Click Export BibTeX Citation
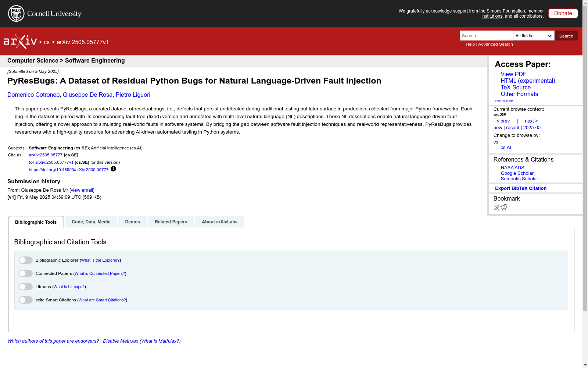This screenshot has height=368, width=588. click(x=521, y=188)
